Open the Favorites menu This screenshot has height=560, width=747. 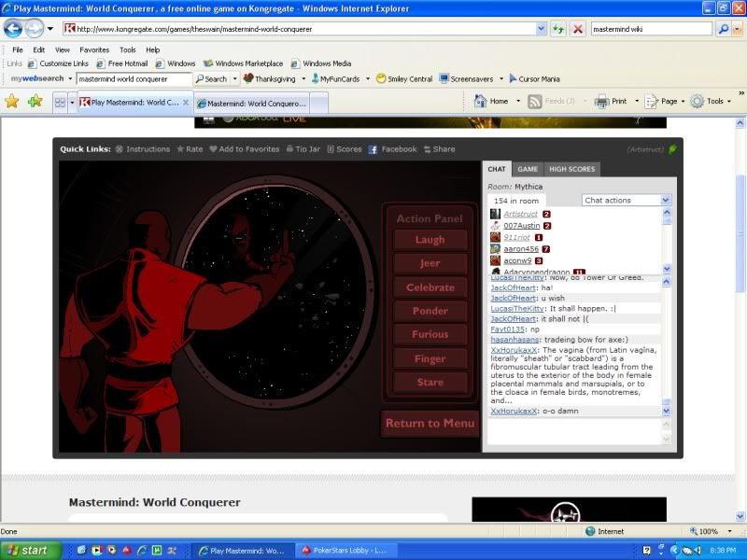pos(94,49)
